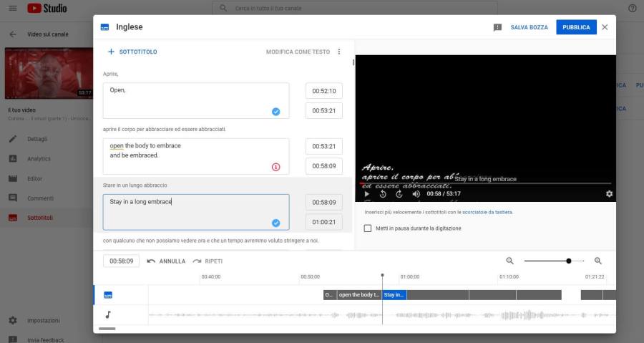Adjust the timeline zoom slider handle
The height and width of the screenshot is (343, 644).
point(569,261)
